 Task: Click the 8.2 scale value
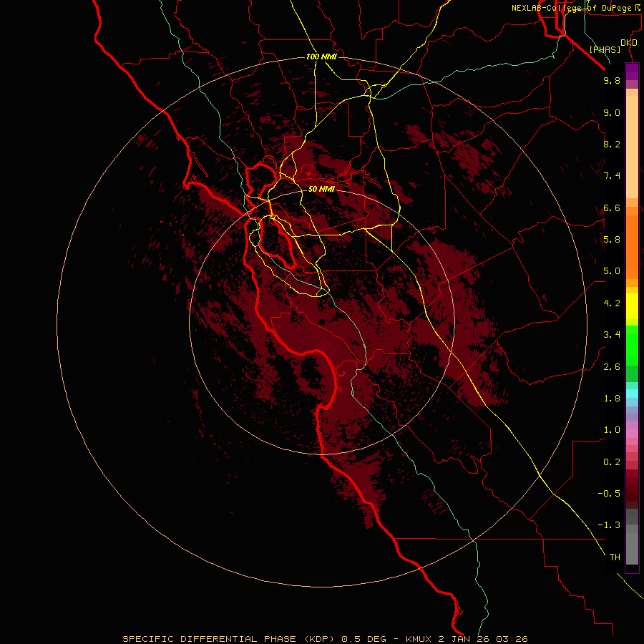coord(612,144)
